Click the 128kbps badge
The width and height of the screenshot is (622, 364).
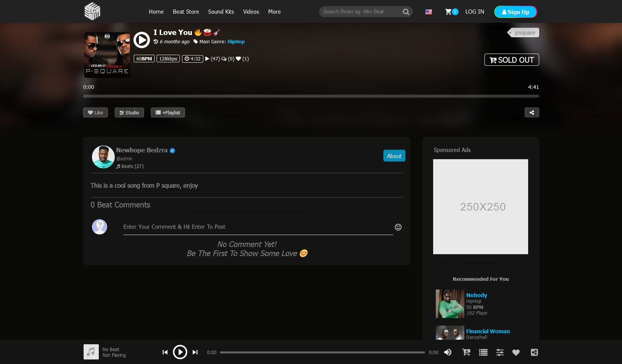coord(168,59)
